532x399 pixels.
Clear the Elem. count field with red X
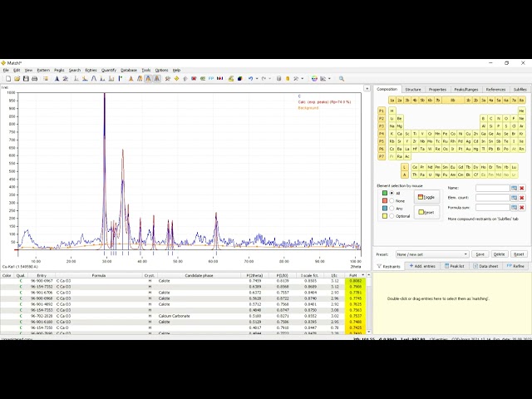click(522, 198)
